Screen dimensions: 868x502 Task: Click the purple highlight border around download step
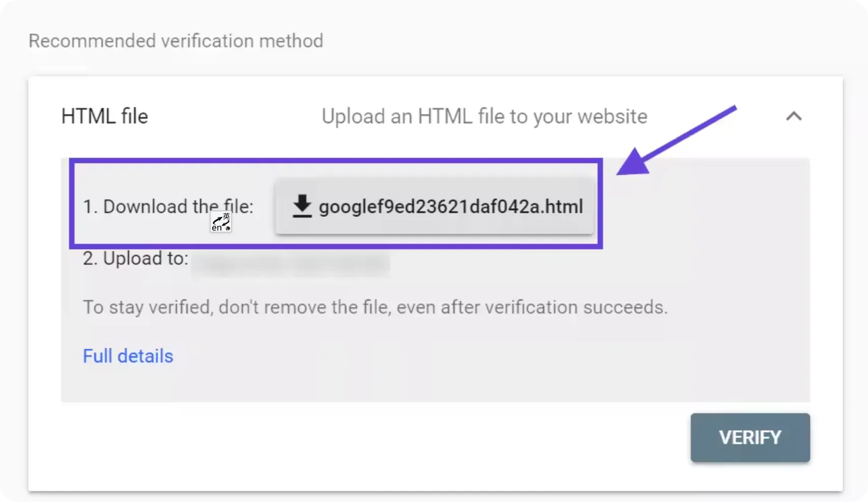click(336, 161)
